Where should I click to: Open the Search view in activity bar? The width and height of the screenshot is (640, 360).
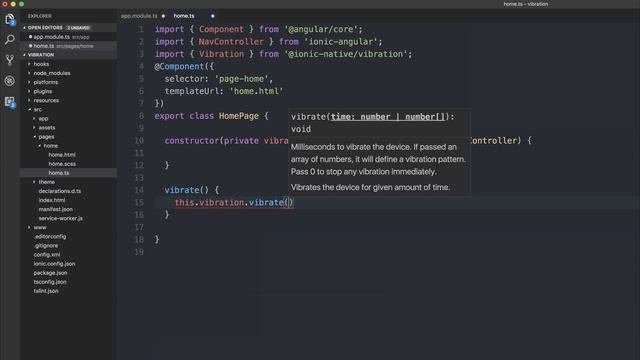[10, 40]
